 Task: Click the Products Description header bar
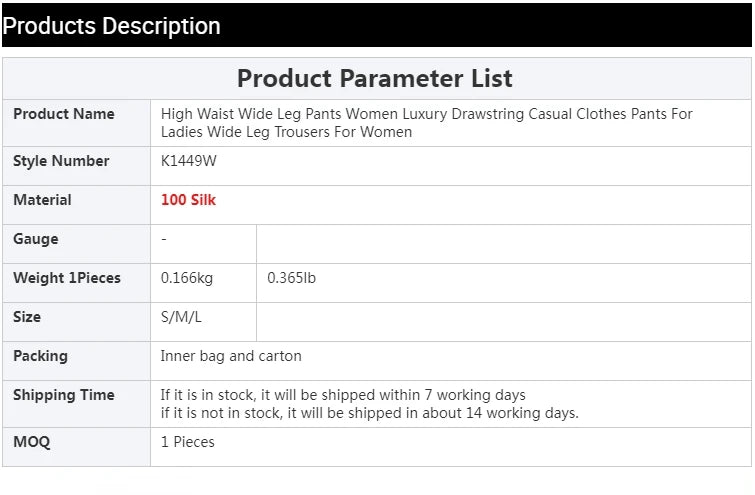(x=377, y=25)
